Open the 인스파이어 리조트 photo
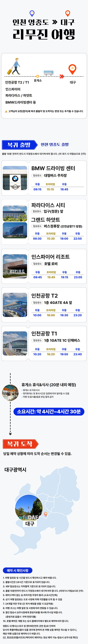 click(15, 266)
